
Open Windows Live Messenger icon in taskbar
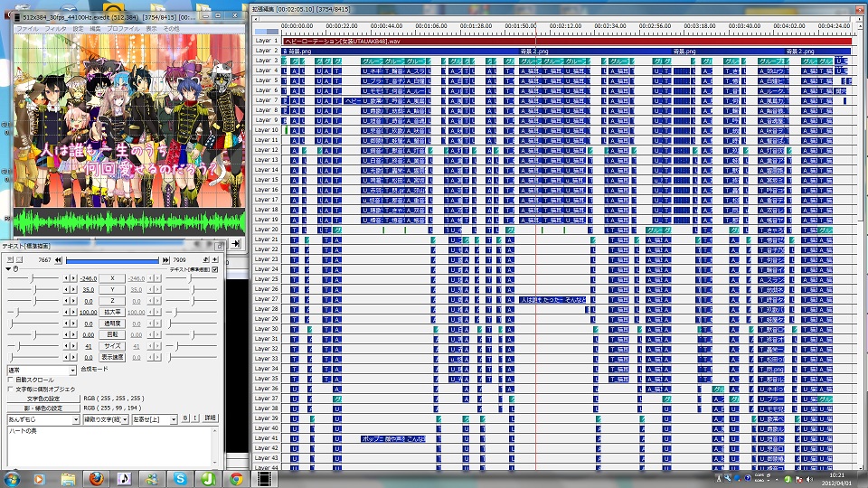tap(152, 479)
